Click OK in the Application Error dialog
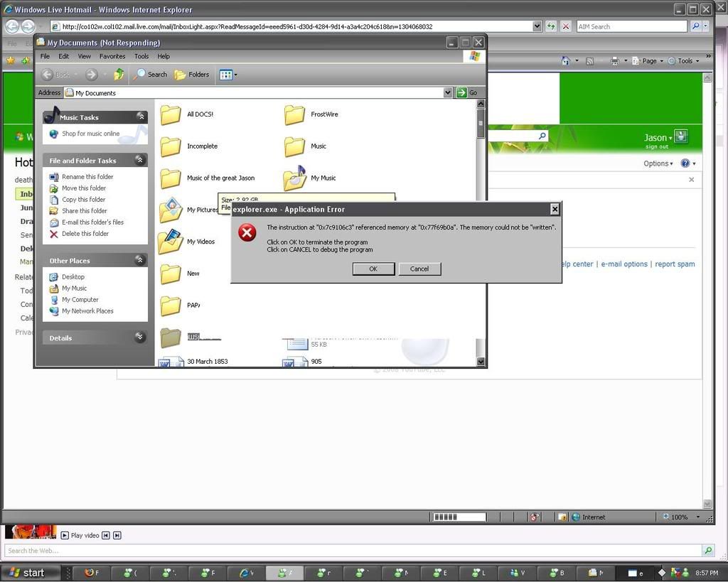Viewport: 728px width, 582px height. pyautogui.click(x=373, y=269)
